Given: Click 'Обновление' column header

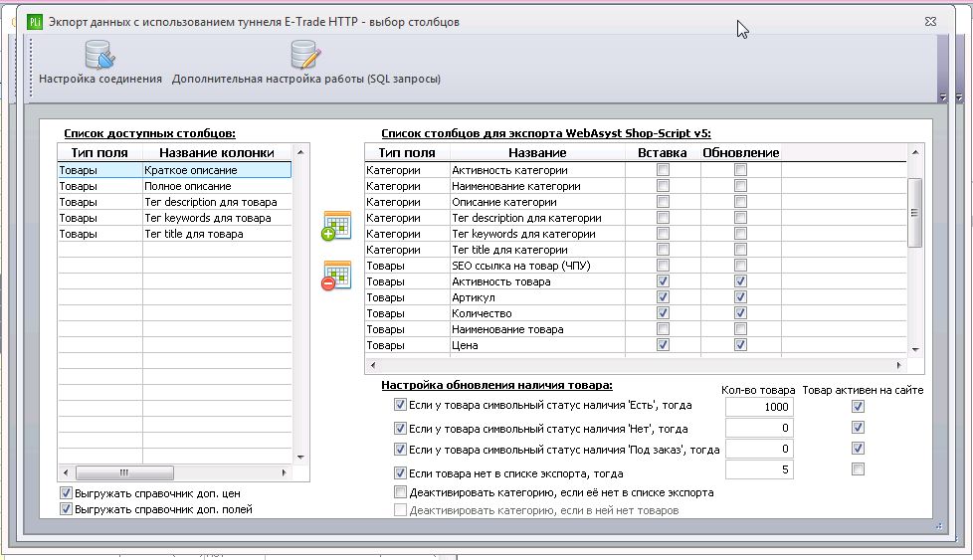Looking at the screenshot, I should point(741,152).
